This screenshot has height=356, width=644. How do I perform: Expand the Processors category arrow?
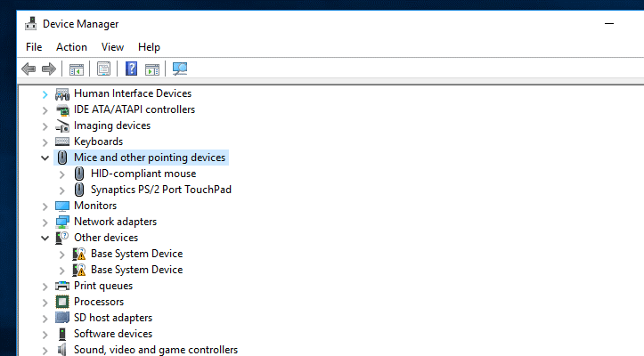(45, 302)
